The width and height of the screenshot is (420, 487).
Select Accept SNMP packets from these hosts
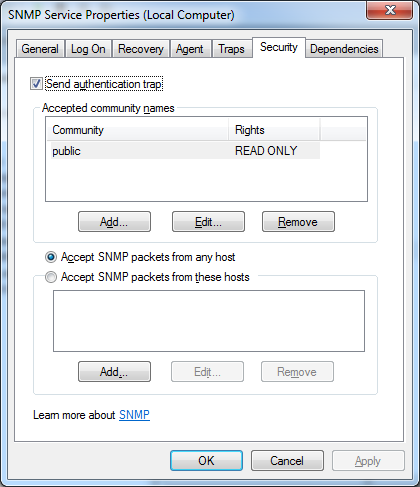[x=51, y=277]
